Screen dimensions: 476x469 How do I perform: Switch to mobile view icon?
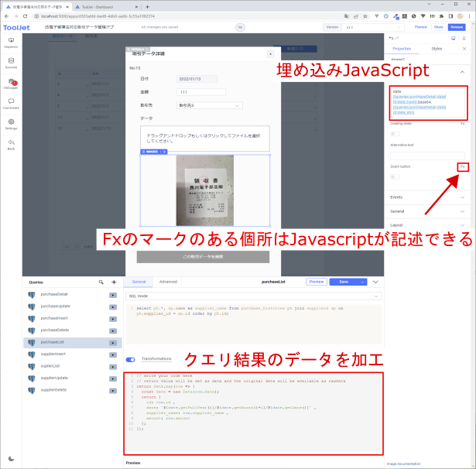[x=464, y=38]
